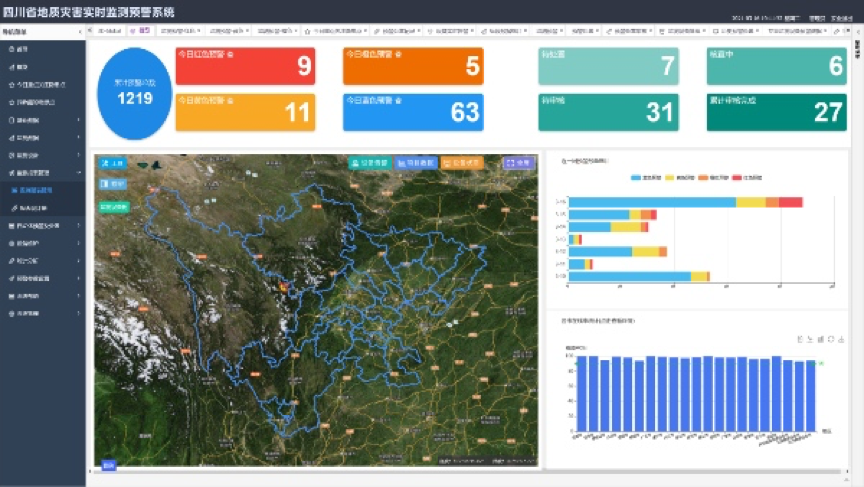The image size is (864, 487).
Task: Enter fullscreen map with 全屏 button
Action: pos(519,162)
